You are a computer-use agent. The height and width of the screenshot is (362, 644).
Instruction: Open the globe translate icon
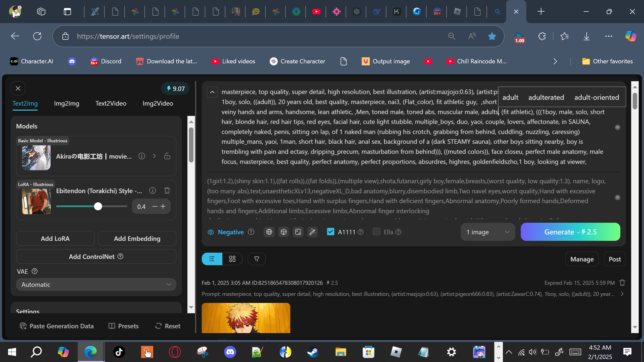tap(269, 232)
